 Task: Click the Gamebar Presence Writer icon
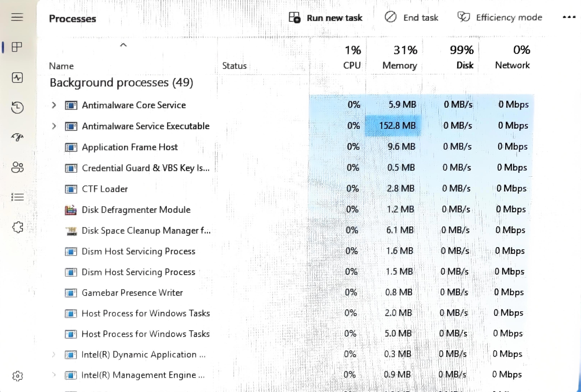pos(71,293)
